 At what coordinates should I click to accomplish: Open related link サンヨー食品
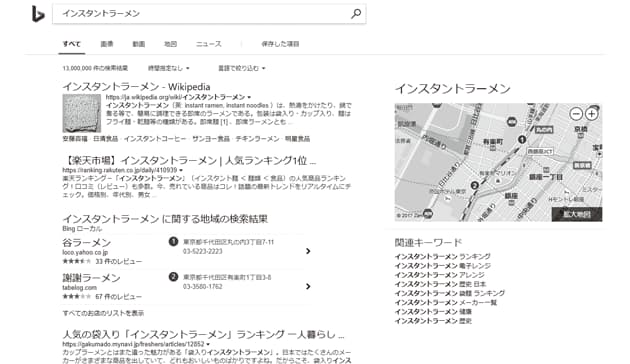coord(211,139)
